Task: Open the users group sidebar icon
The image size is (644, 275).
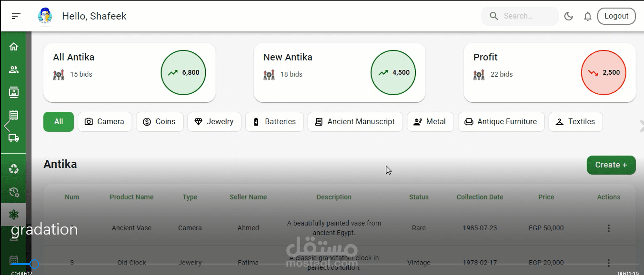Action: click(14, 69)
